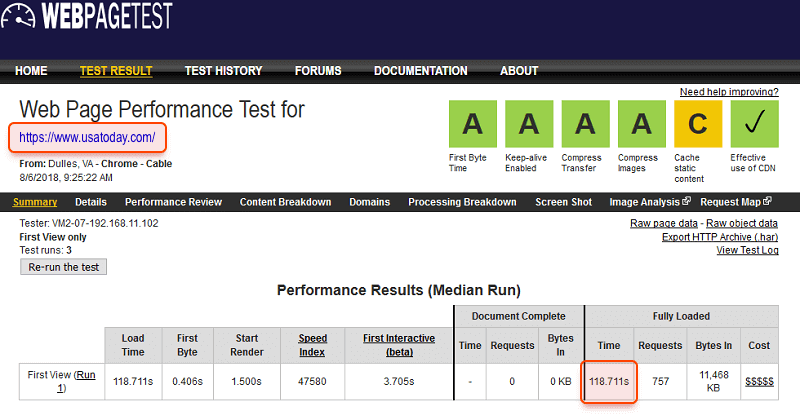Image resolution: width=800 pixels, height=415 pixels.
Task: Open the FORUMS nav item
Action: [x=318, y=71]
